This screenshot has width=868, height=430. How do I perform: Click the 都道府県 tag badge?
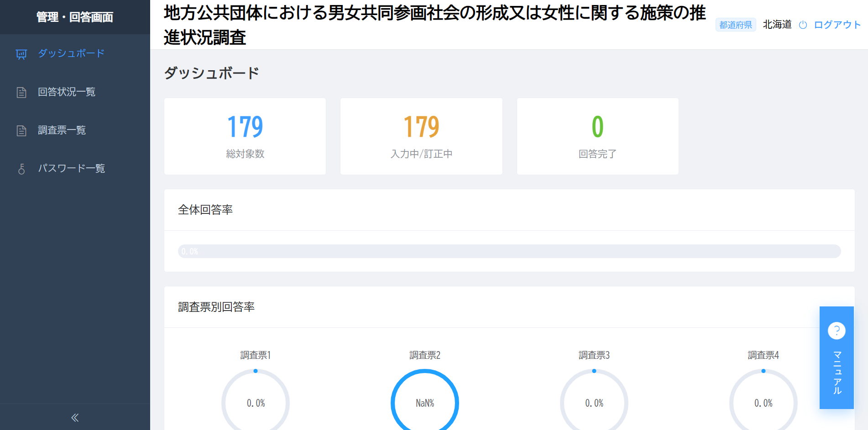(x=736, y=25)
